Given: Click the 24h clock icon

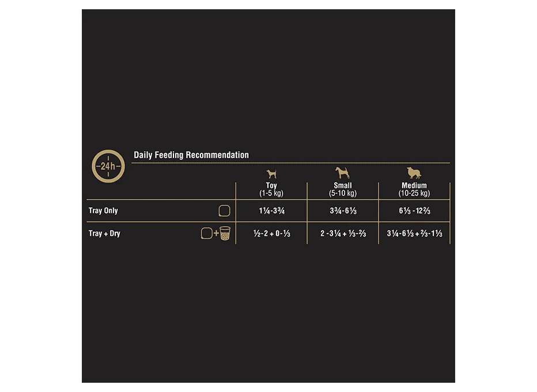Looking at the screenshot, I should [x=108, y=166].
